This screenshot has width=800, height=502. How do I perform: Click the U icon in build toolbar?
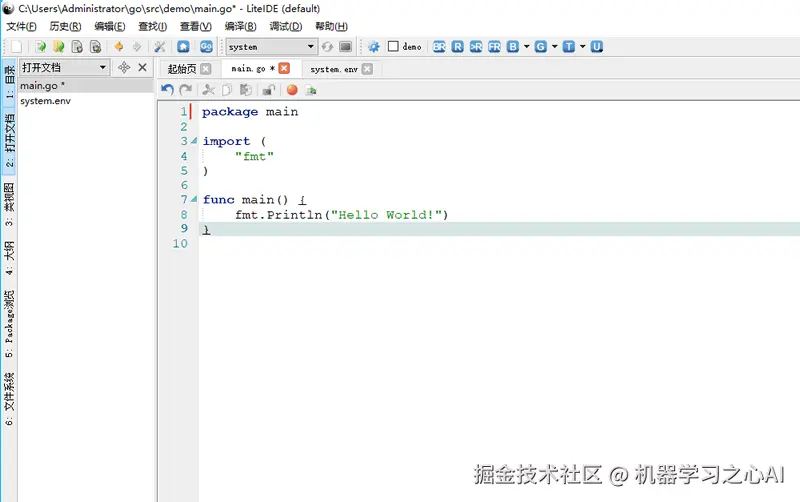pos(596,47)
